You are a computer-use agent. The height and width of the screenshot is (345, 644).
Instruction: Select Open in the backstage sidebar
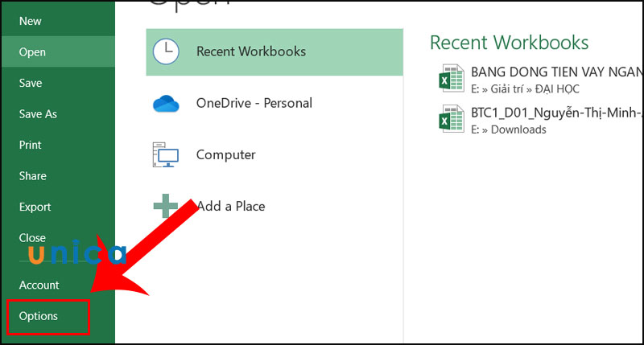(x=32, y=52)
